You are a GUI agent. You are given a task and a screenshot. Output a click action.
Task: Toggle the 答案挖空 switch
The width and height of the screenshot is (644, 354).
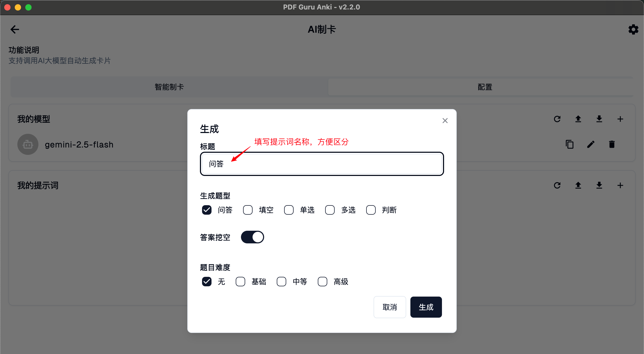click(252, 237)
